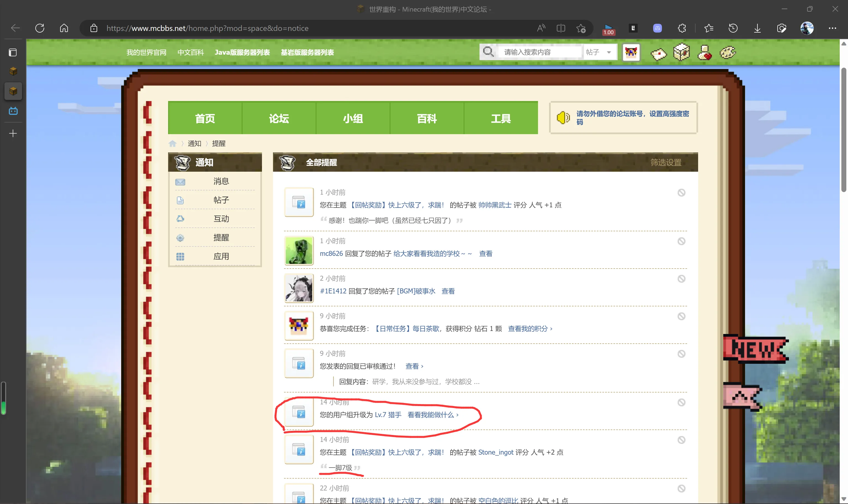Open 工具 navigation tab

click(x=501, y=118)
